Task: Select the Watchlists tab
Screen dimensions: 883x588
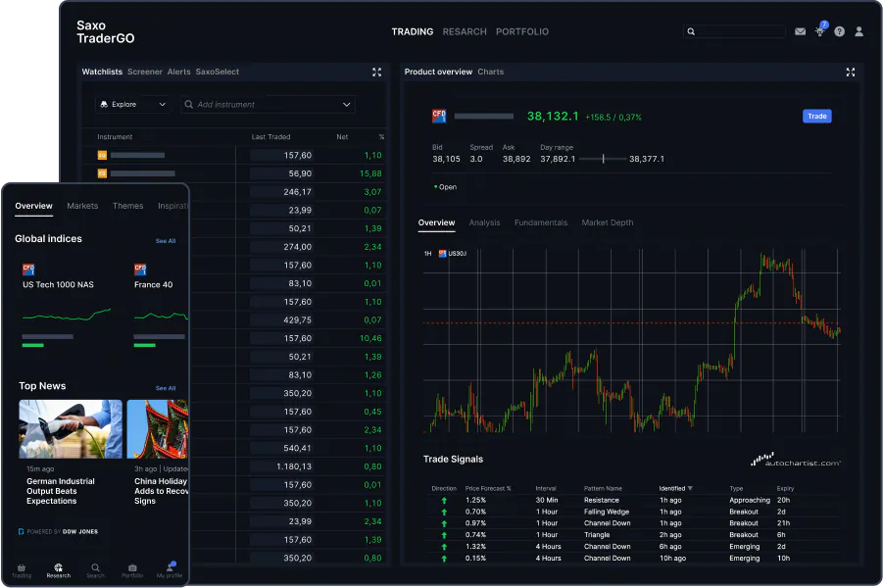Action: (102, 73)
